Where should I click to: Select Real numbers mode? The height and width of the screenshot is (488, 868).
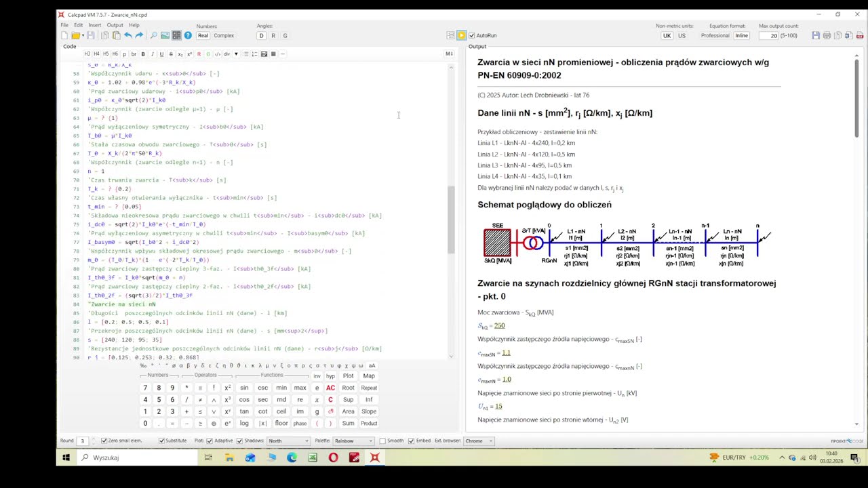[203, 35]
